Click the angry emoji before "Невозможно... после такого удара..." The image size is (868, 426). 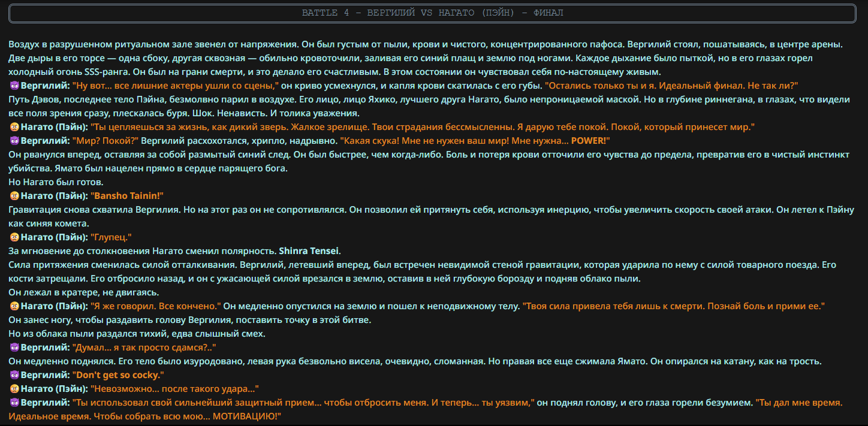coord(14,389)
